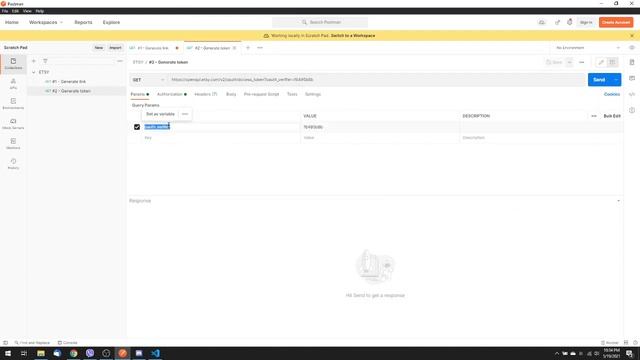Screen dimensions: 640x360
Task: Click the Import button
Action: click(x=115, y=48)
